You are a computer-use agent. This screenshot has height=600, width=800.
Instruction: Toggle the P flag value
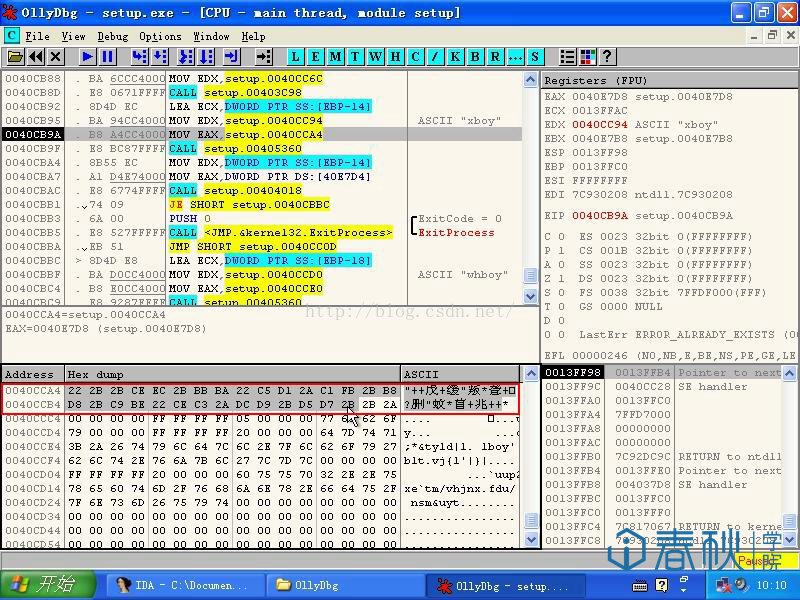click(561, 251)
